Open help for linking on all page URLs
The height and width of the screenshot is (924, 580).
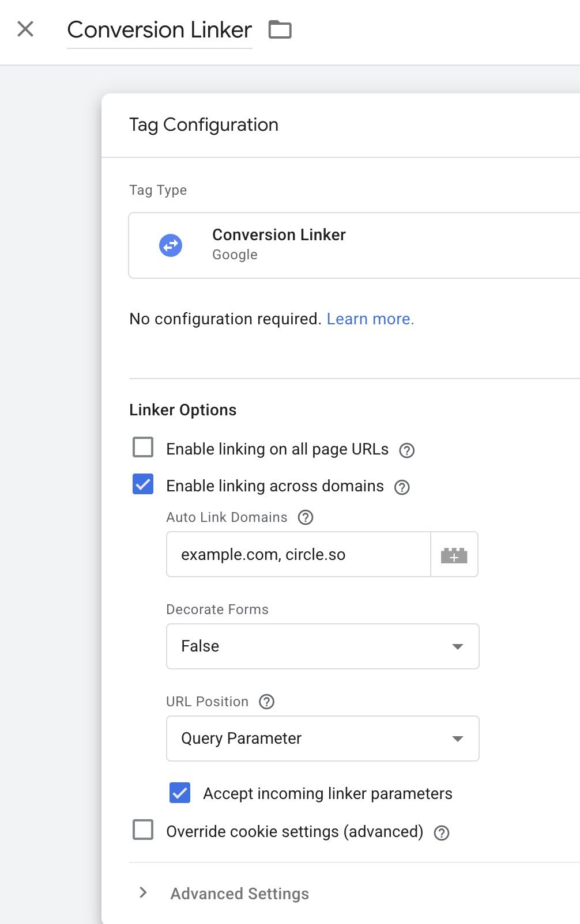pyautogui.click(x=407, y=450)
